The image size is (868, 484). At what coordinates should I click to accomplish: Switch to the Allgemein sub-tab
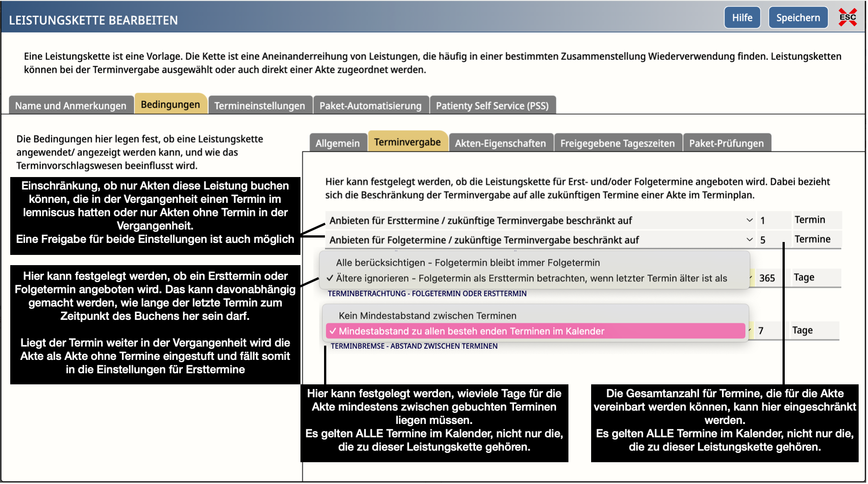pyautogui.click(x=337, y=143)
